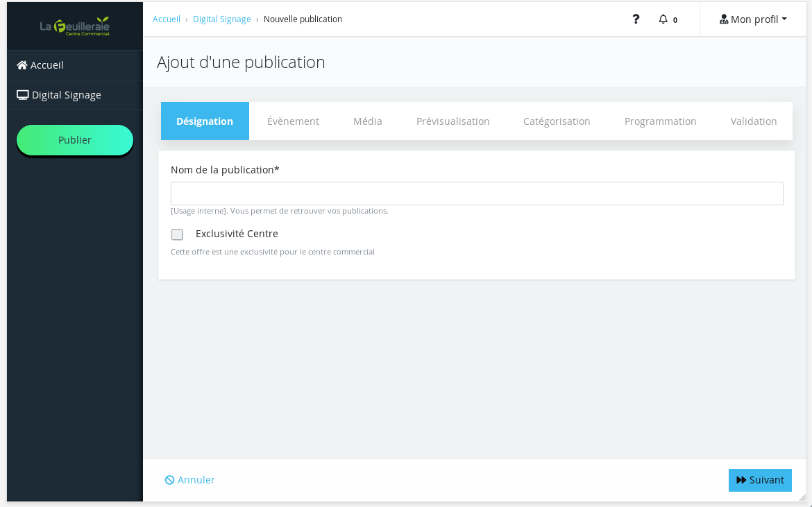Click the Annuler link

[189, 480]
